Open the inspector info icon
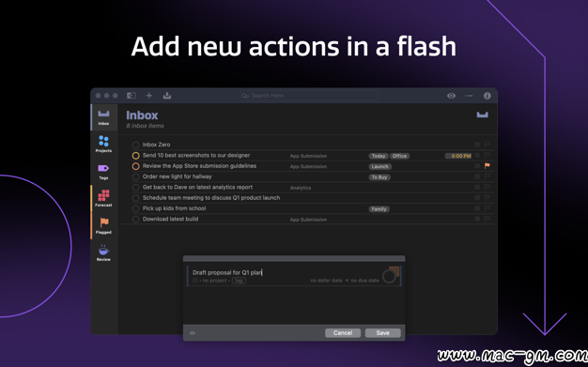Viewport: 588px width, 367px height. [x=487, y=96]
